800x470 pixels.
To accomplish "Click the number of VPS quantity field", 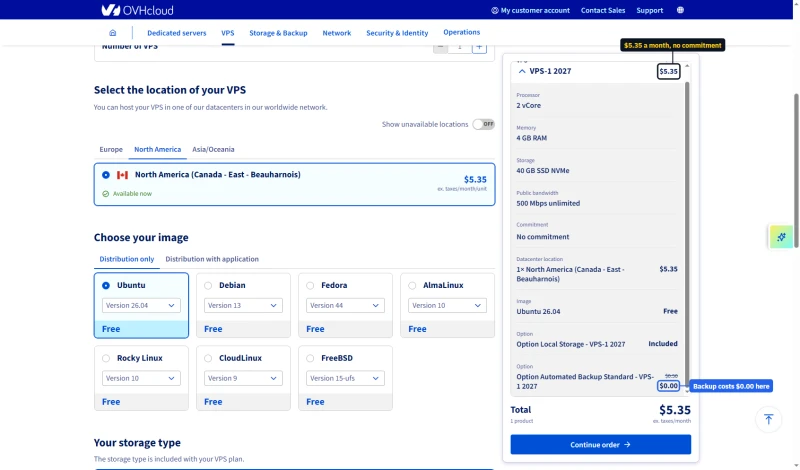I will [x=459, y=47].
